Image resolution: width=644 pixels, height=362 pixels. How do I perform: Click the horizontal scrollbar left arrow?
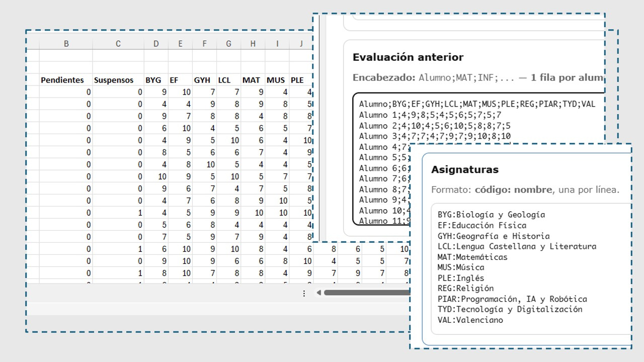tap(318, 293)
